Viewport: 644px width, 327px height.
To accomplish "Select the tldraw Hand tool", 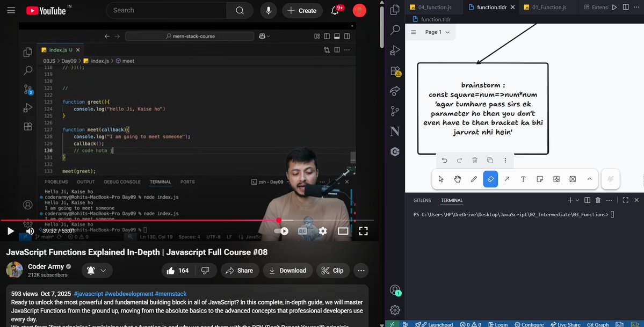I will pyautogui.click(x=458, y=179).
